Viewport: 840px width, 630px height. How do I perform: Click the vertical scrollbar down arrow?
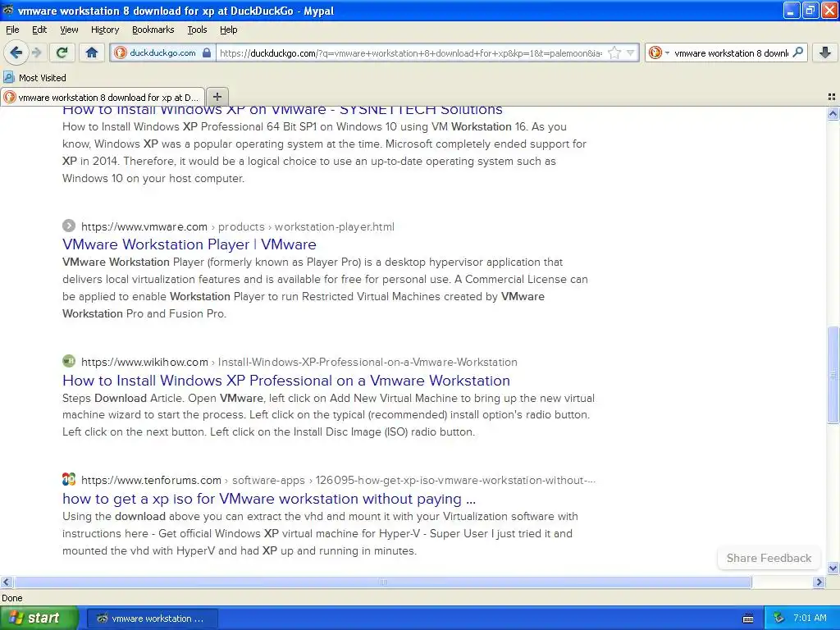pyautogui.click(x=833, y=568)
